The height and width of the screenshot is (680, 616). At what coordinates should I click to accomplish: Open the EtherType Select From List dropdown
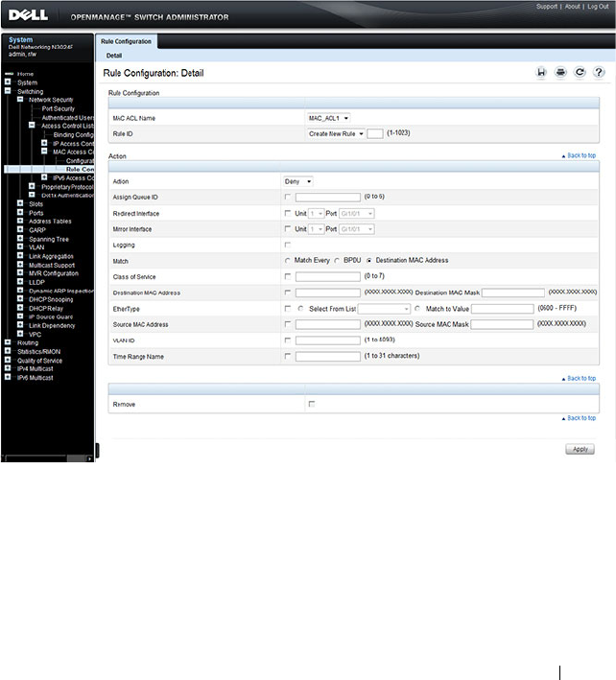(384, 309)
